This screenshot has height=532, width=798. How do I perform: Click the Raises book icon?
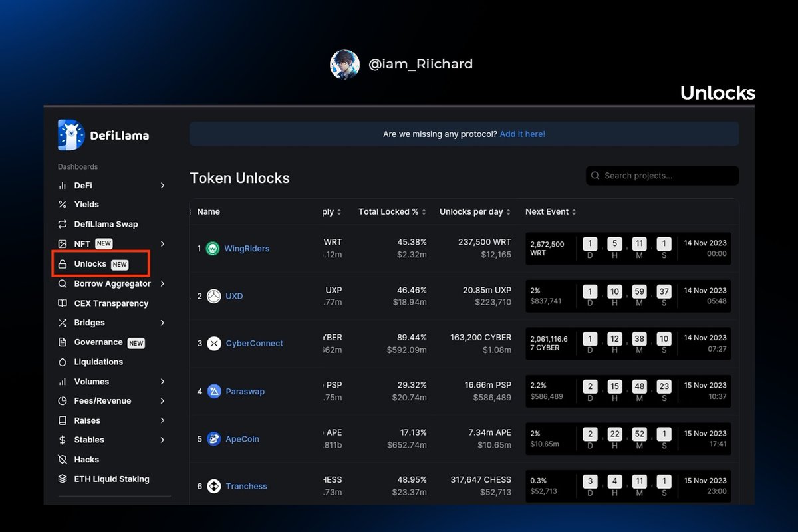point(63,421)
